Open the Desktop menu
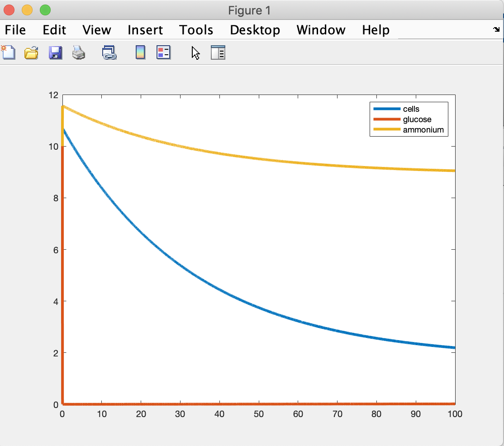 (255, 30)
